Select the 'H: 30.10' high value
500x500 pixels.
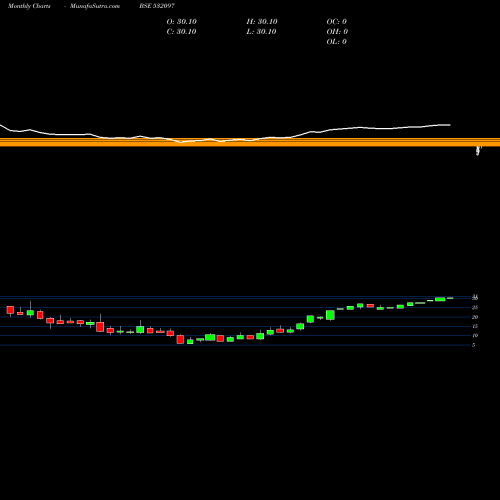pos(262,22)
